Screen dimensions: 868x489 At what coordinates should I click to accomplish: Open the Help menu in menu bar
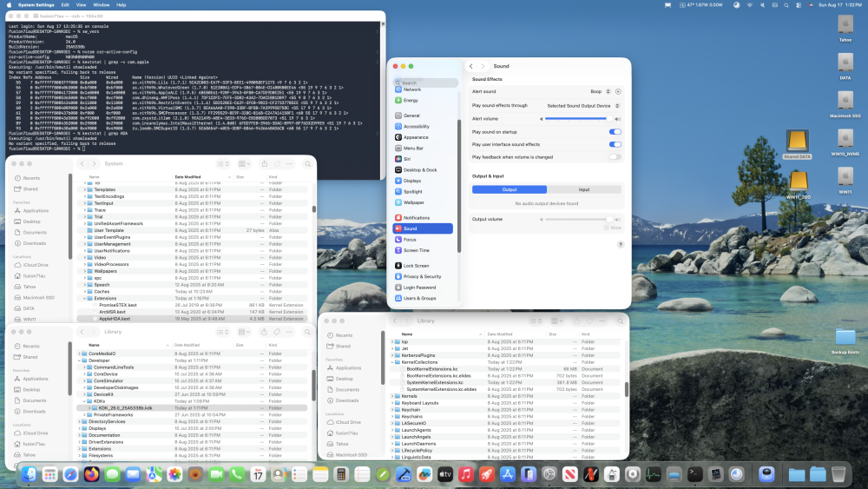click(x=122, y=5)
